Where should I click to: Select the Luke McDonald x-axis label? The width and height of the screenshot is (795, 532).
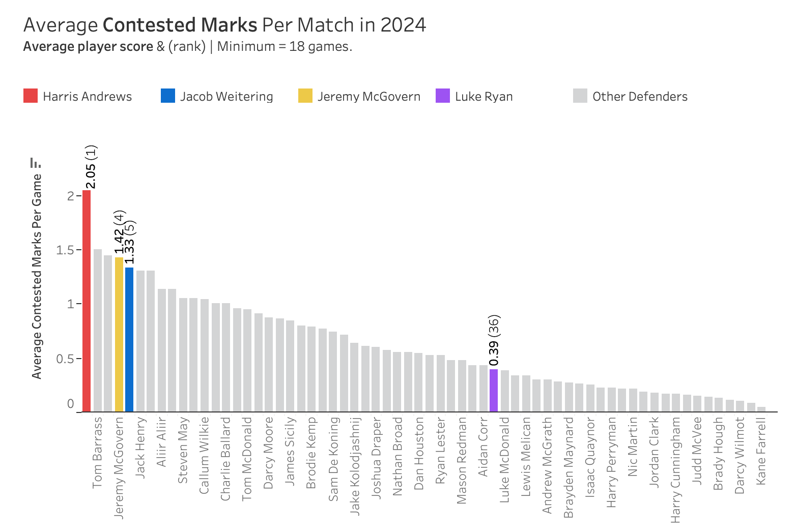pyautogui.click(x=504, y=459)
